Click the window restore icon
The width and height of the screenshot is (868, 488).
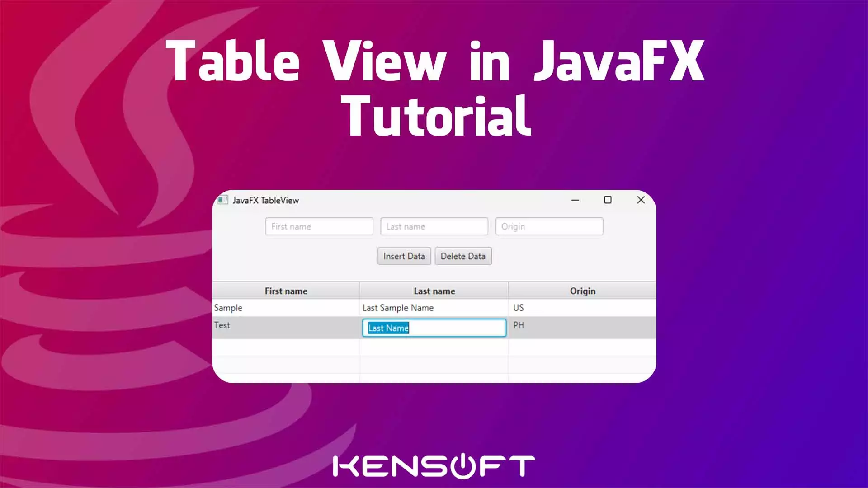click(608, 200)
